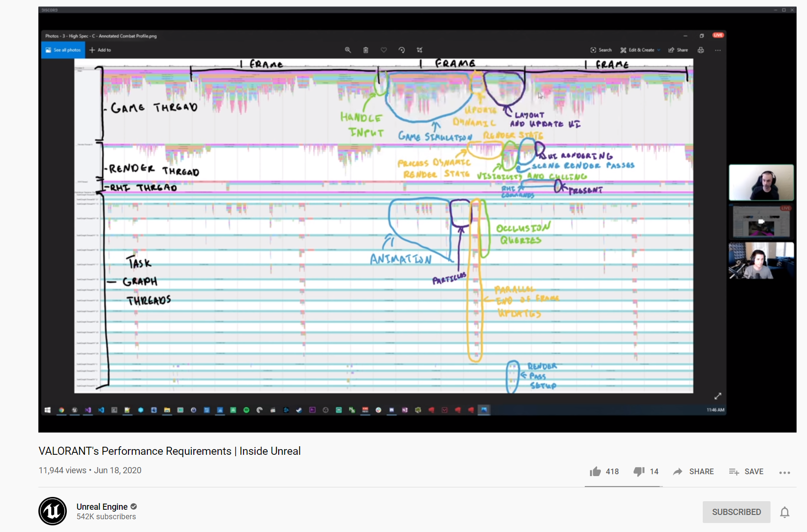Click the OneNote taskbar icon
This screenshot has height=532, width=807.
[405, 410]
